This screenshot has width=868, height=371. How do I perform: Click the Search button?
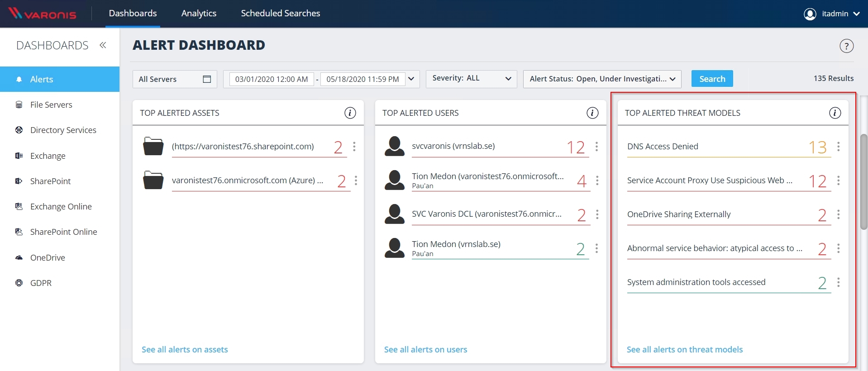pyautogui.click(x=712, y=79)
